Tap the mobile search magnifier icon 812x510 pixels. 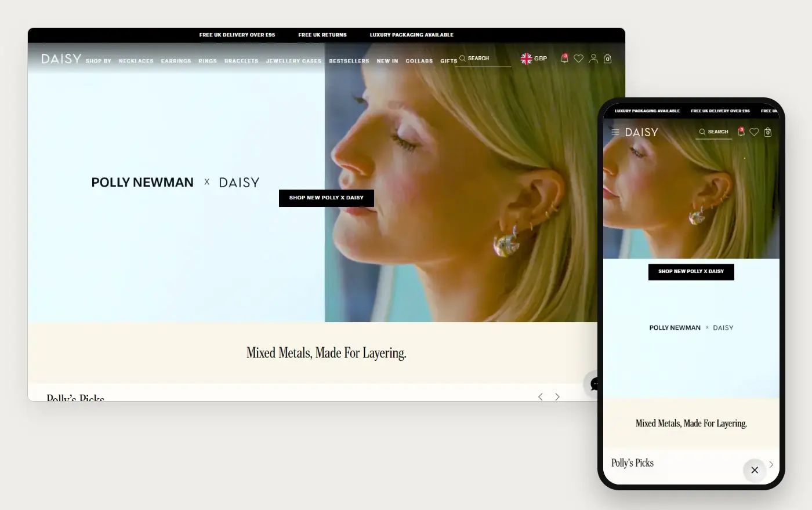(702, 132)
